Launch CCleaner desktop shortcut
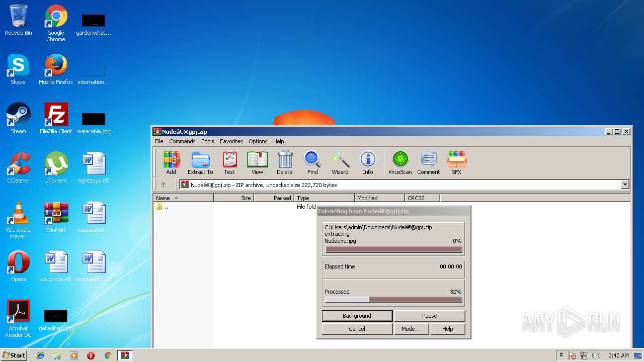Viewport: 644px width, 362px height. tap(18, 168)
